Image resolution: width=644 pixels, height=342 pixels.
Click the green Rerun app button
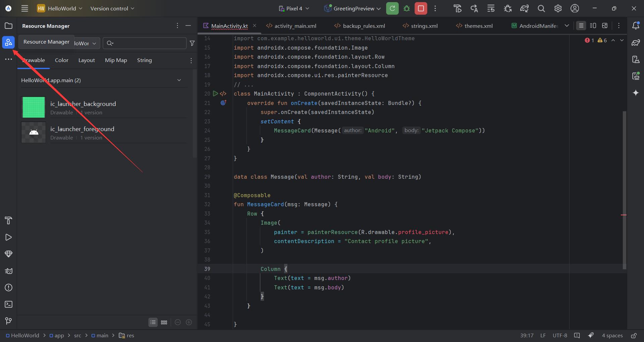[x=392, y=8]
